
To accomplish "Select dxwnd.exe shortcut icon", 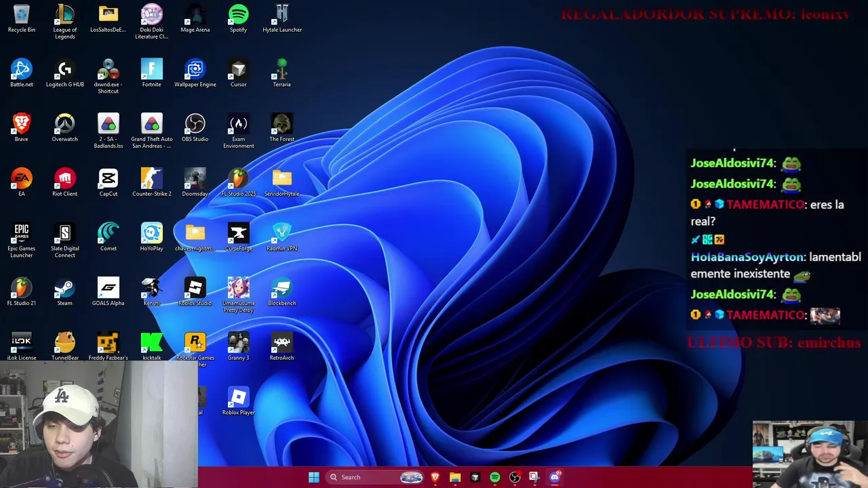I will pos(108,77).
